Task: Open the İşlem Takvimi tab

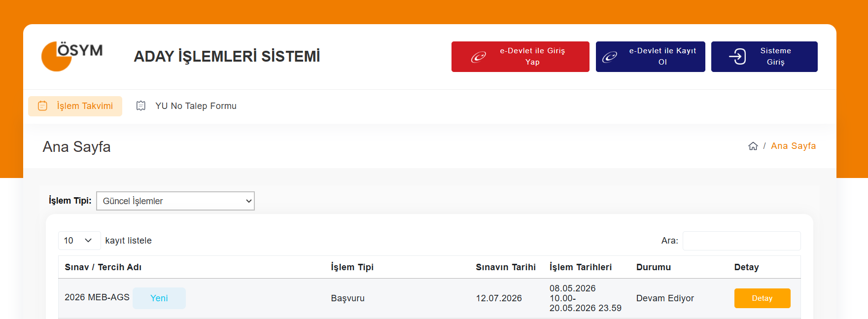Action: click(x=75, y=106)
